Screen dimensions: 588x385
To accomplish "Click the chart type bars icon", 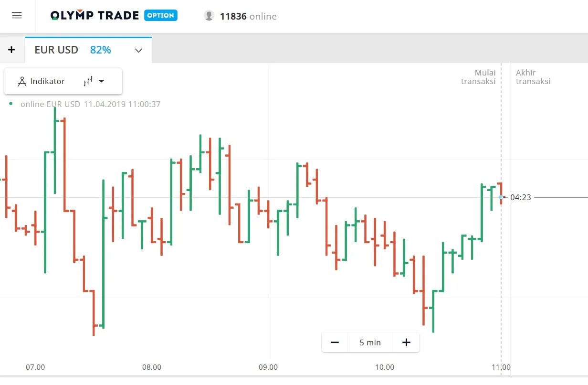I will [x=88, y=81].
